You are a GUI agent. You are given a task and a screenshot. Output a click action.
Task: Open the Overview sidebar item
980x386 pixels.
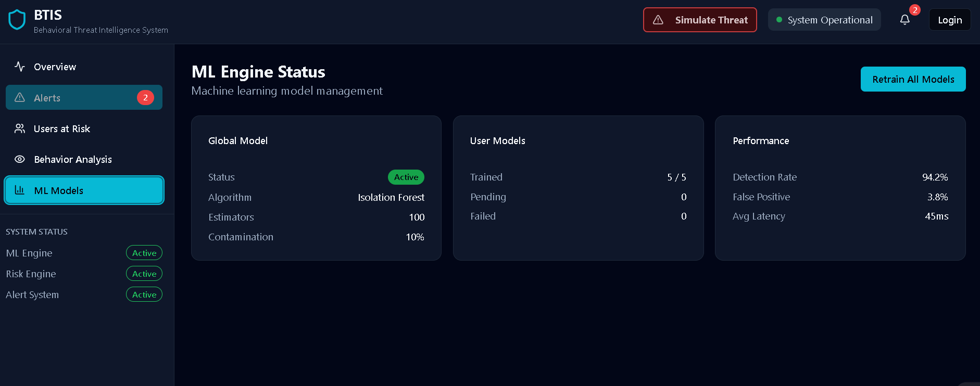(55, 67)
